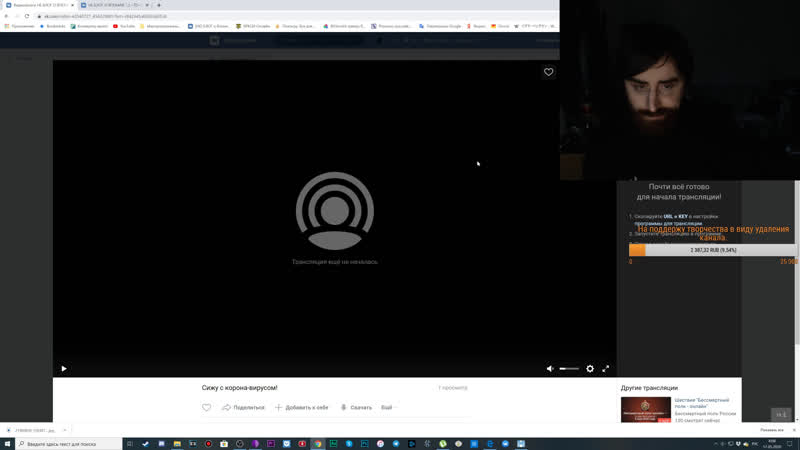The image size is (800, 450).
Task: Expand the Ещё more menu
Action: [x=388, y=407]
